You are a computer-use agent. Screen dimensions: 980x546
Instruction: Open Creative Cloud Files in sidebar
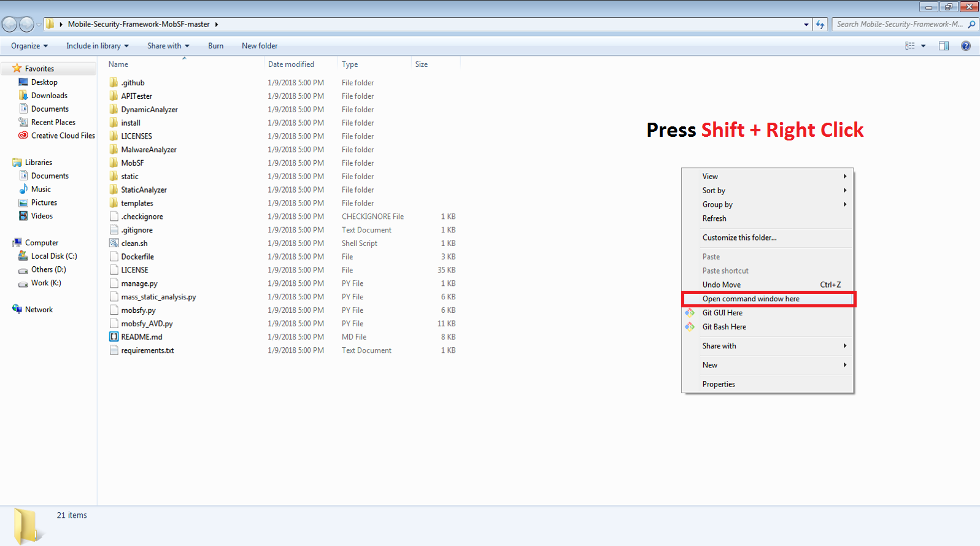pyautogui.click(x=63, y=136)
